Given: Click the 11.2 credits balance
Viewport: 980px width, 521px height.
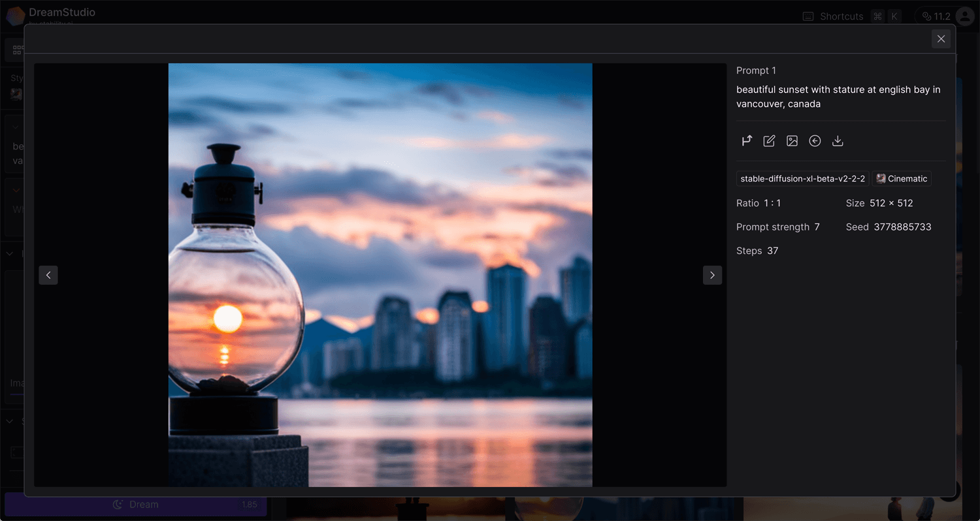Looking at the screenshot, I should click(x=936, y=16).
